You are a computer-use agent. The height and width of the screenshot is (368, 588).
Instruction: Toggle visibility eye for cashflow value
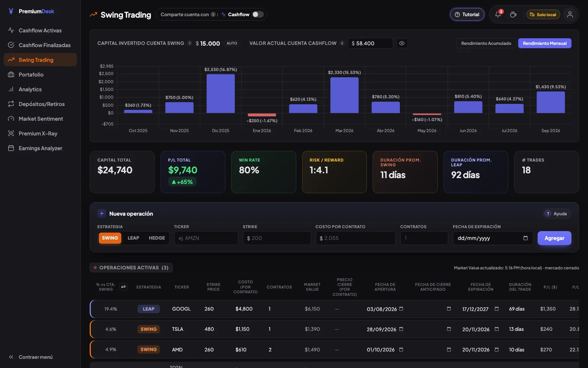(402, 43)
